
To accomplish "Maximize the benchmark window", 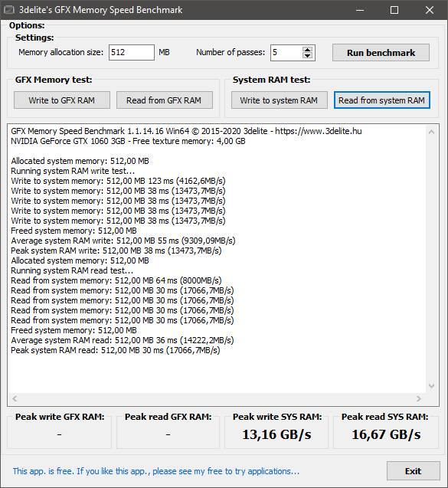I will click(x=394, y=10).
